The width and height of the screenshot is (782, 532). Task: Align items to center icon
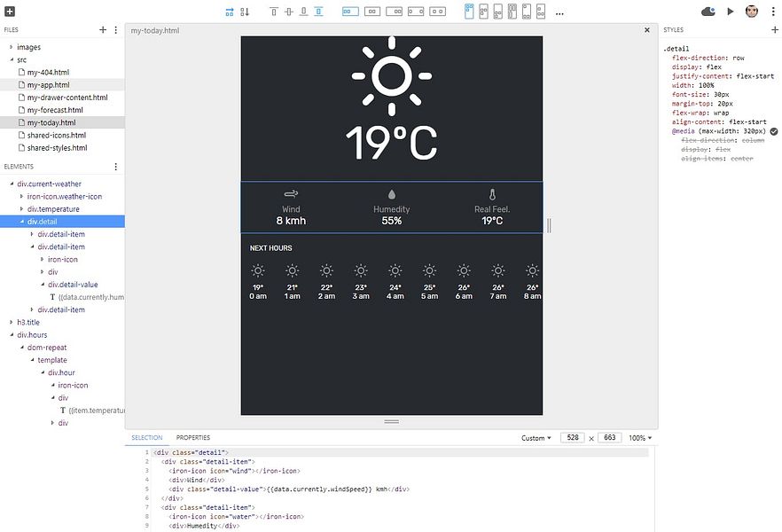(x=289, y=12)
